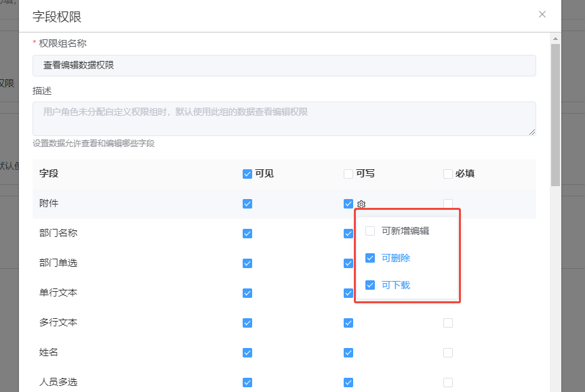585x392 pixels.
Task: Uncheck 可写 for the 人员多选 field
Action: point(348,381)
